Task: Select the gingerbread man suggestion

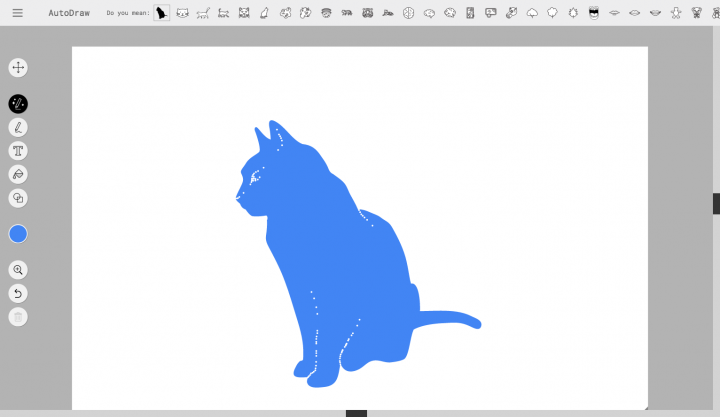Action: [677, 13]
